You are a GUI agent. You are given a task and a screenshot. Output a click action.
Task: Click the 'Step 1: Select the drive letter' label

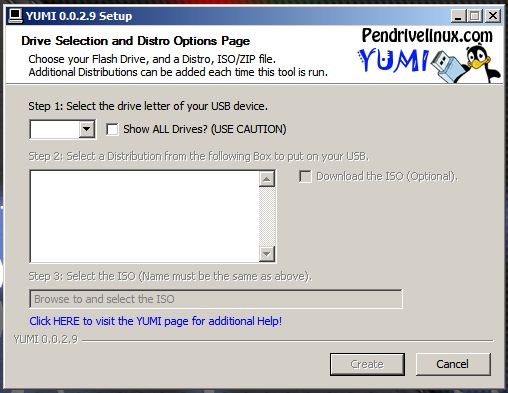tap(148, 106)
